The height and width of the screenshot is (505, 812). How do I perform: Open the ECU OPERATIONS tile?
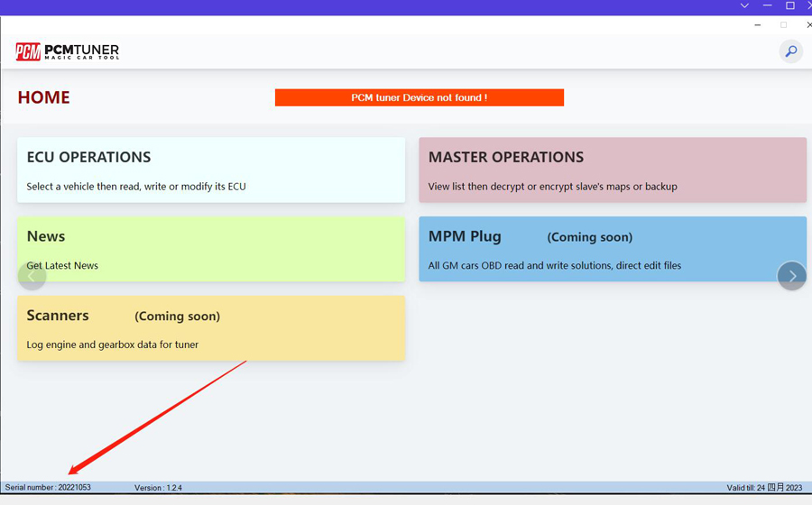coord(211,170)
